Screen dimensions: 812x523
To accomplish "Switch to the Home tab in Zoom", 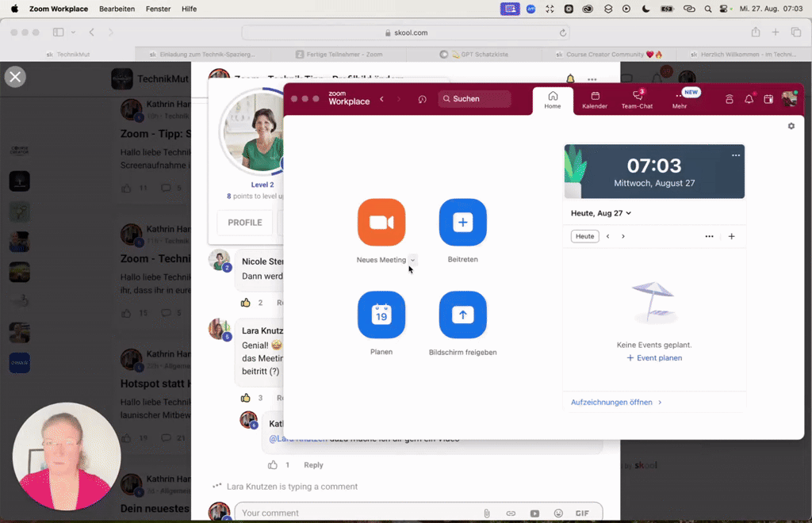I will click(x=553, y=101).
